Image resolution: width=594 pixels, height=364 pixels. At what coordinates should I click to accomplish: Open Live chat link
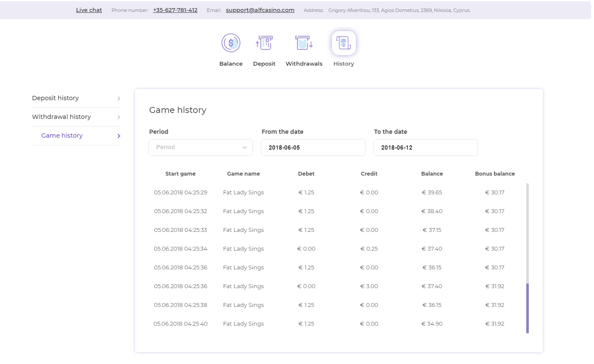pyautogui.click(x=89, y=10)
